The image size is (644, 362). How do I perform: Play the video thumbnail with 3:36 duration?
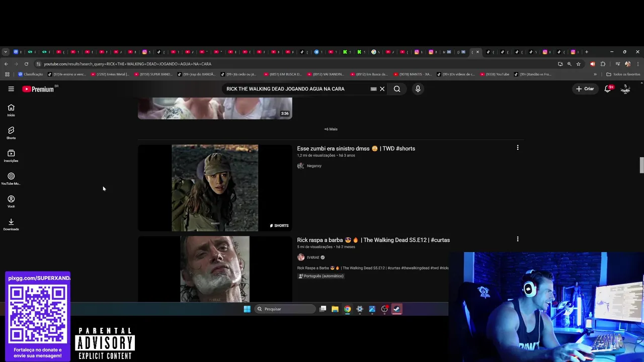[x=215, y=108]
